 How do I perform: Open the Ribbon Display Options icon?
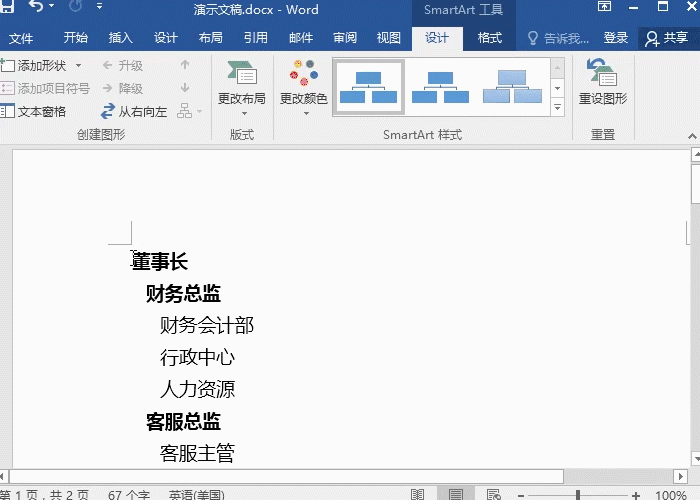coord(604,6)
